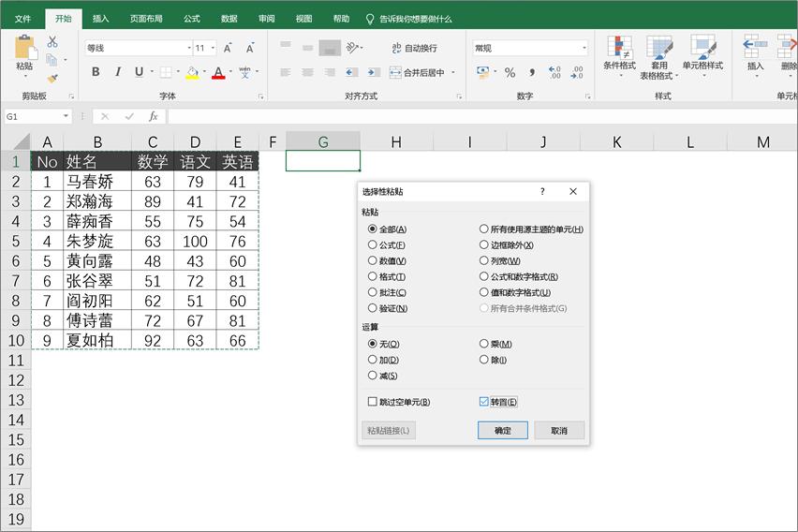
Task: Click the Format Painter brush icon
Action: 52,79
